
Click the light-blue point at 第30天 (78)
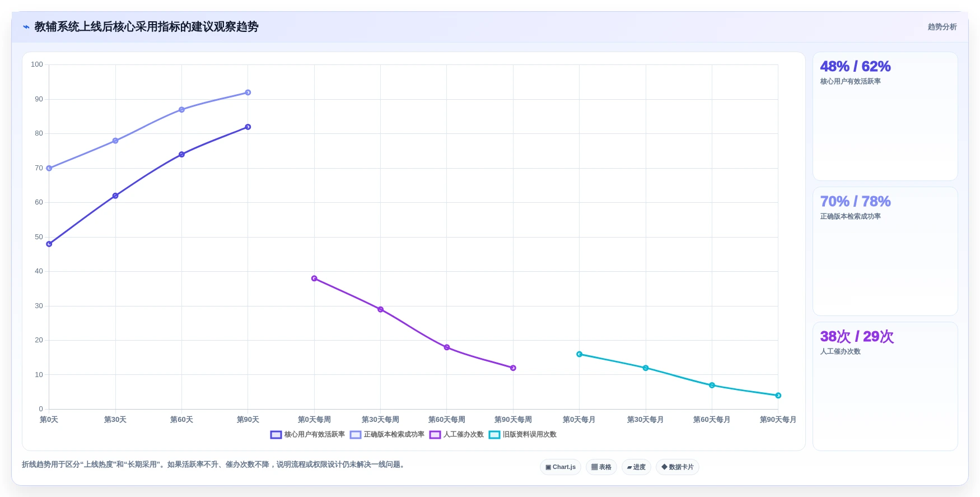coord(115,141)
